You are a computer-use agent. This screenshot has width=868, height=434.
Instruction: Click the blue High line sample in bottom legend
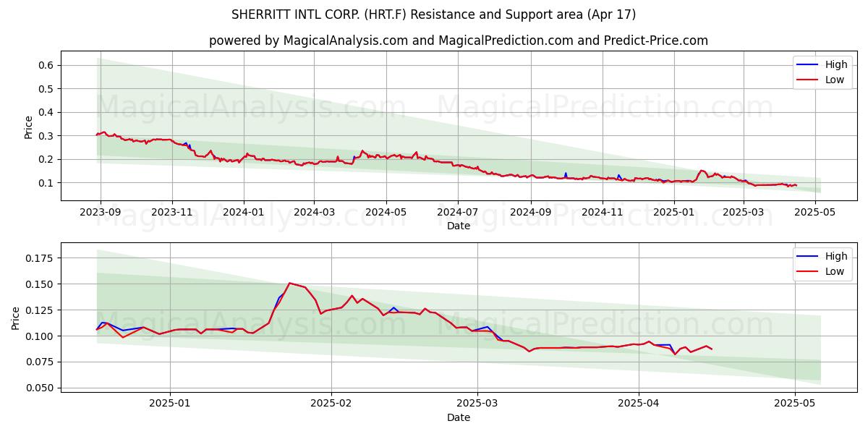pyautogui.click(x=809, y=257)
